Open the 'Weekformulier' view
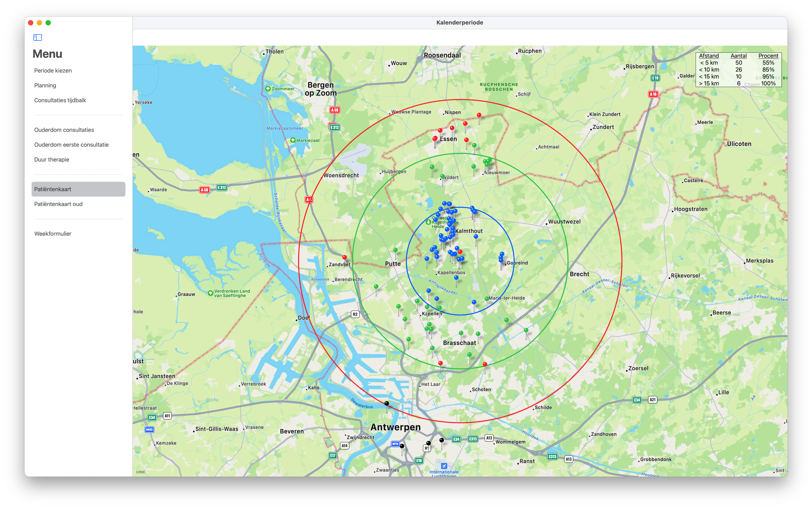 click(x=53, y=233)
